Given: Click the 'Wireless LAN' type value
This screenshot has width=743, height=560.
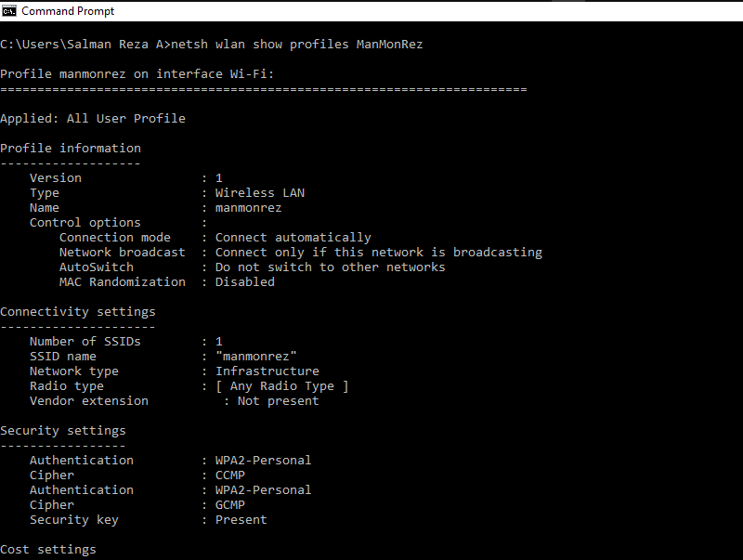Looking at the screenshot, I should click(260, 193).
